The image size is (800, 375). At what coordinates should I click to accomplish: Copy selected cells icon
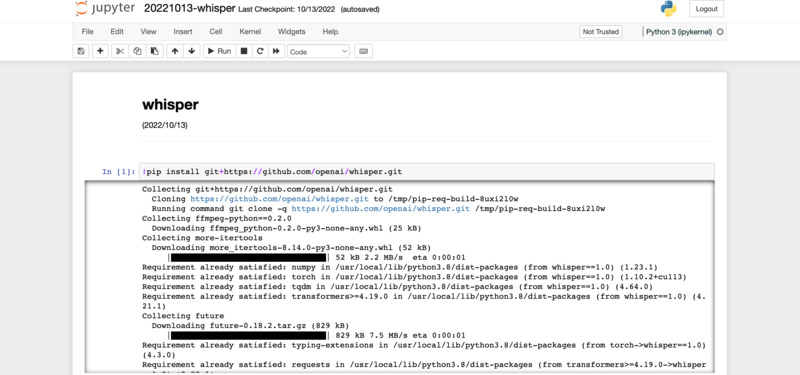(137, 51)
